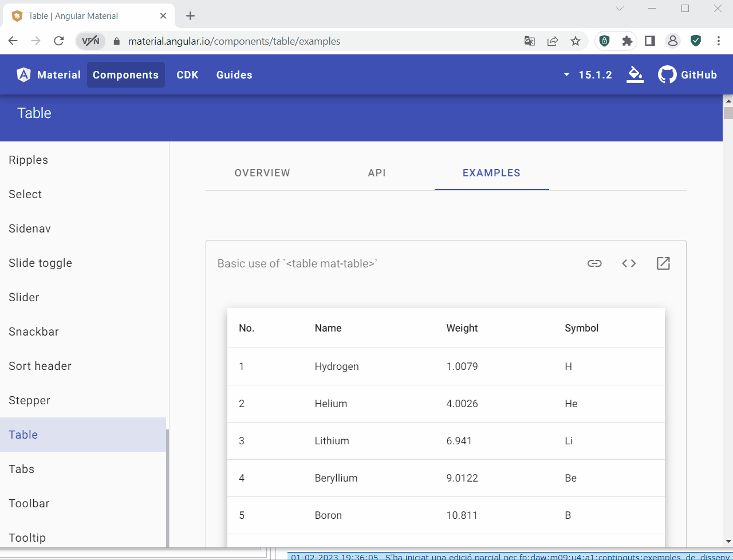Click the URL address bar

tap(315, 41)
